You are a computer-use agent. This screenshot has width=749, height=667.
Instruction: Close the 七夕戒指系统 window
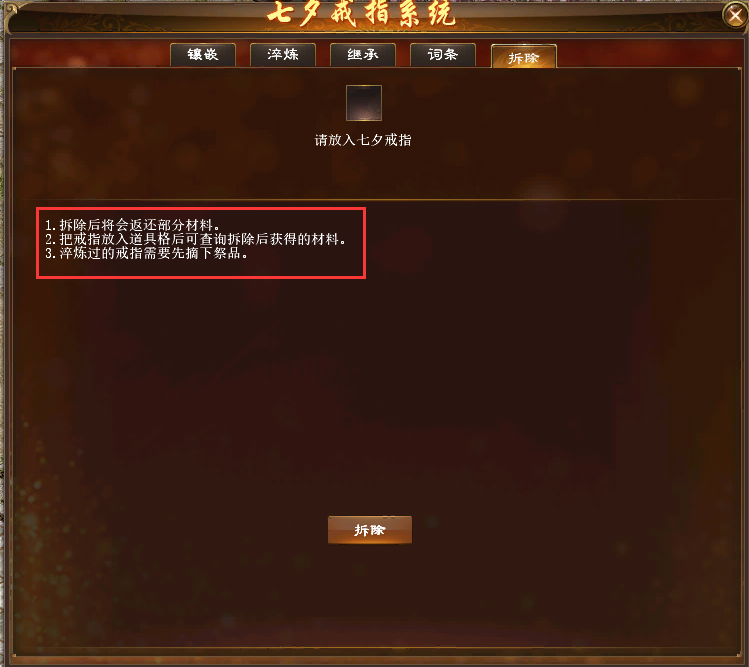[x=735, y=15]
